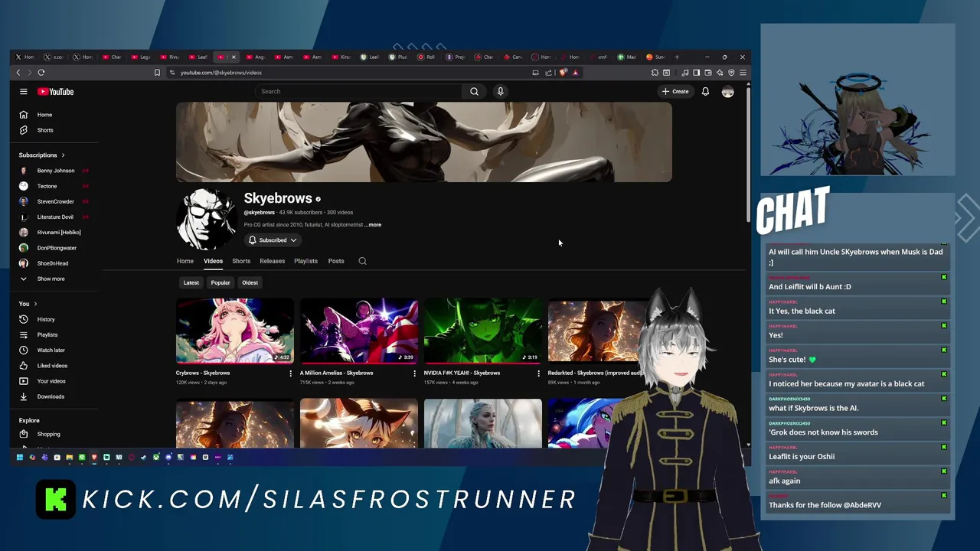Select the Oldest sort chip
Viewport: 980px width, 551px height.
[250, 282]
